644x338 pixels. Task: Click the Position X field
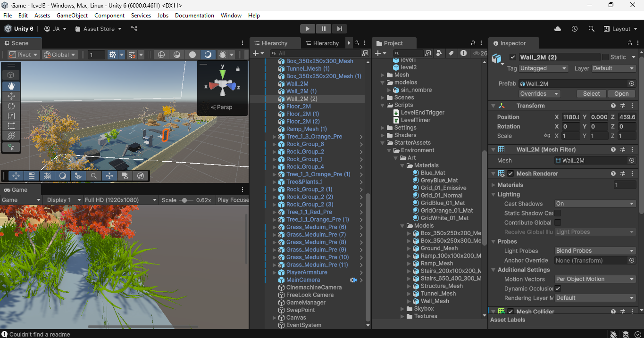tap(571, 117)
